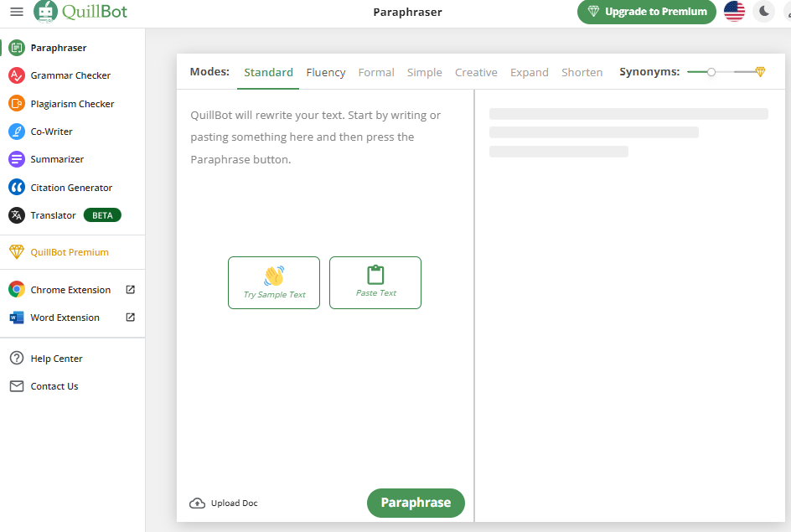Toggle dark mode with moon icon

click(763, 12)
